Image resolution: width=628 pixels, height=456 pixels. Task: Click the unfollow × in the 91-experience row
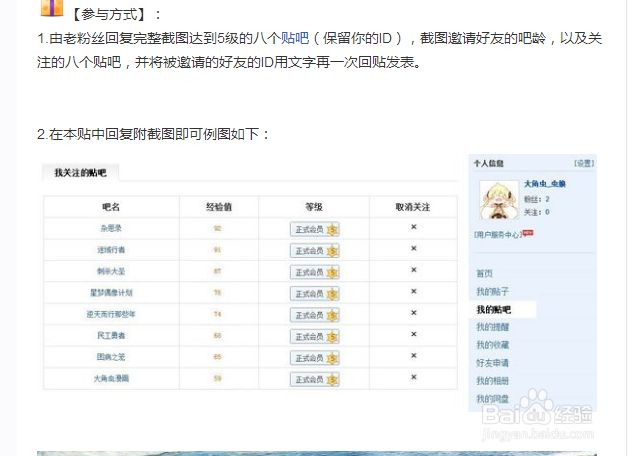pos(414,249)
